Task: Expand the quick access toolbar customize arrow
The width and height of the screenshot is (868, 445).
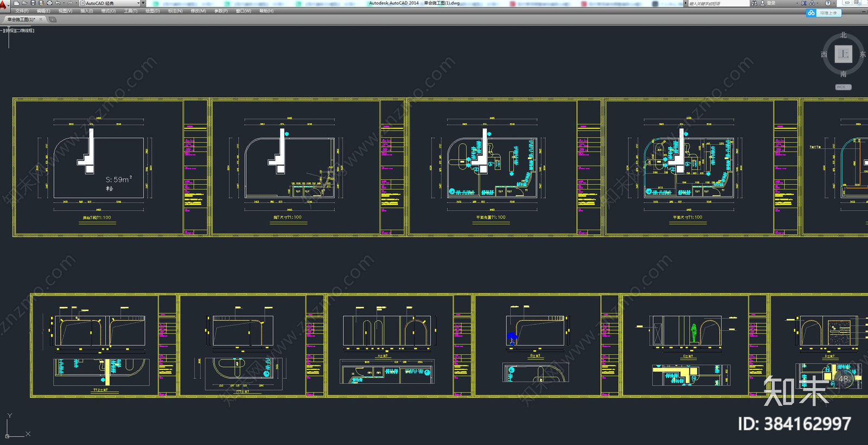Action: pos(143,3)
